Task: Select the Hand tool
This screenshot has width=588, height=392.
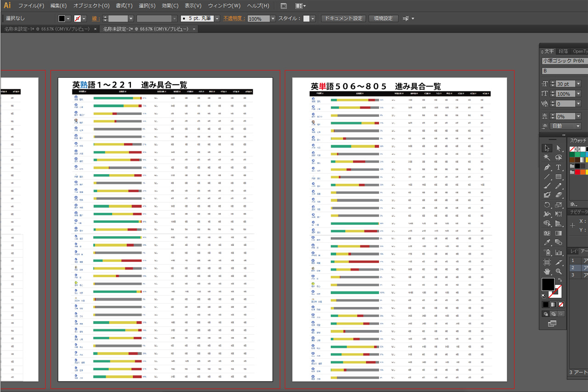Action: (547, 271)
